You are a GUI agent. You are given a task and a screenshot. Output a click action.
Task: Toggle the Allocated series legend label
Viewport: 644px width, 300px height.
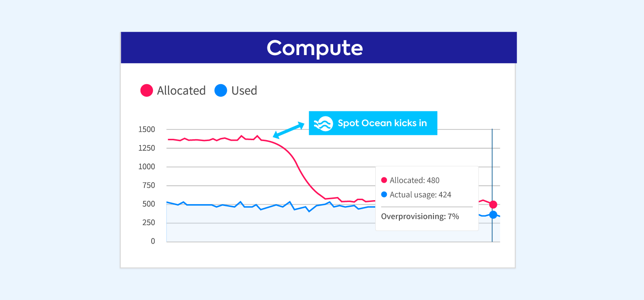[181, 90]
